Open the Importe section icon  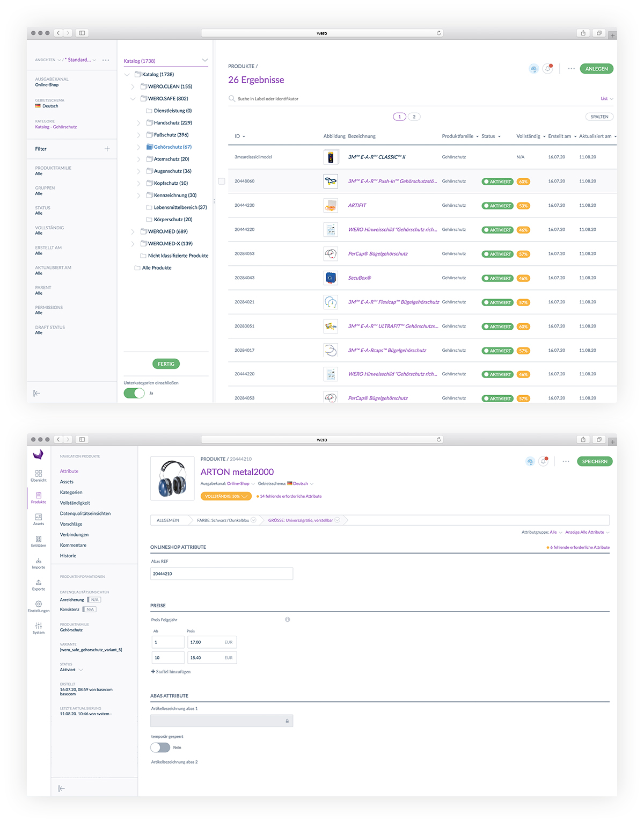[x=39, y=563]
